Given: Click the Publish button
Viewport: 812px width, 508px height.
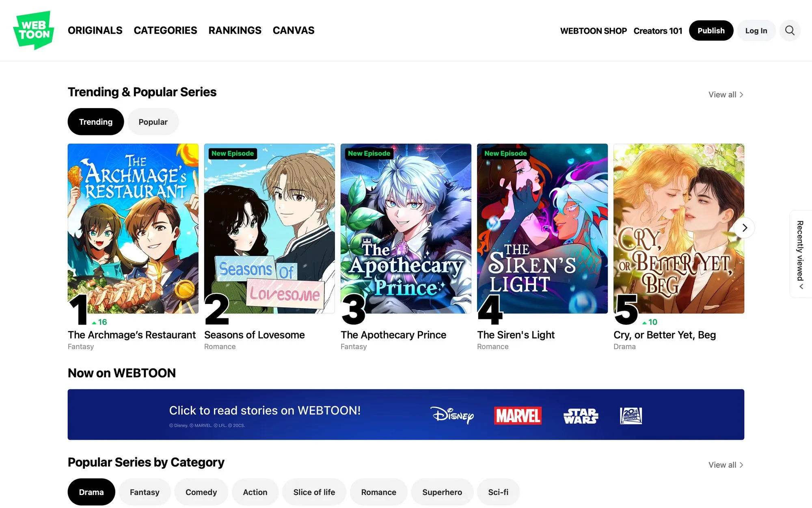Looking at the screenshot, I should (x=711, y=30).
